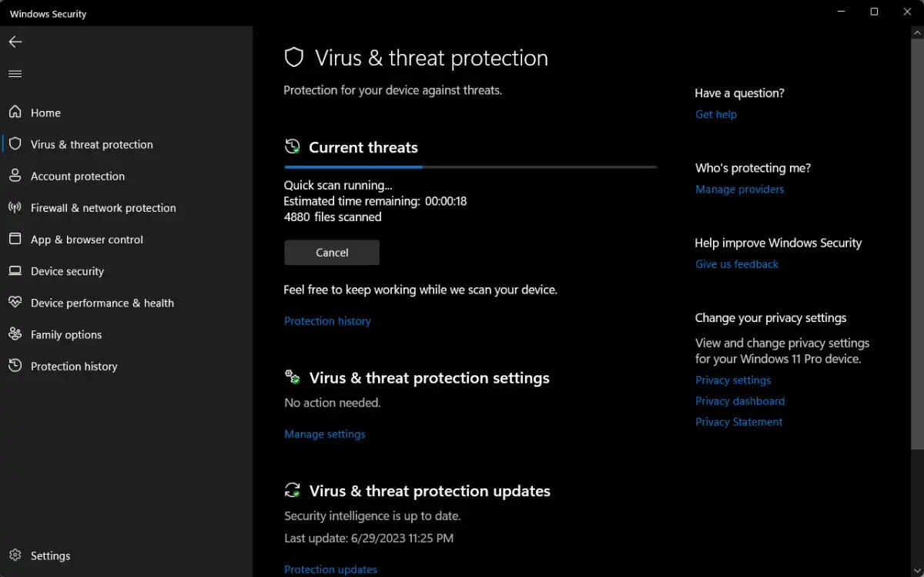Click the Family options people icon
924x577 pixels.
point(15,334)
